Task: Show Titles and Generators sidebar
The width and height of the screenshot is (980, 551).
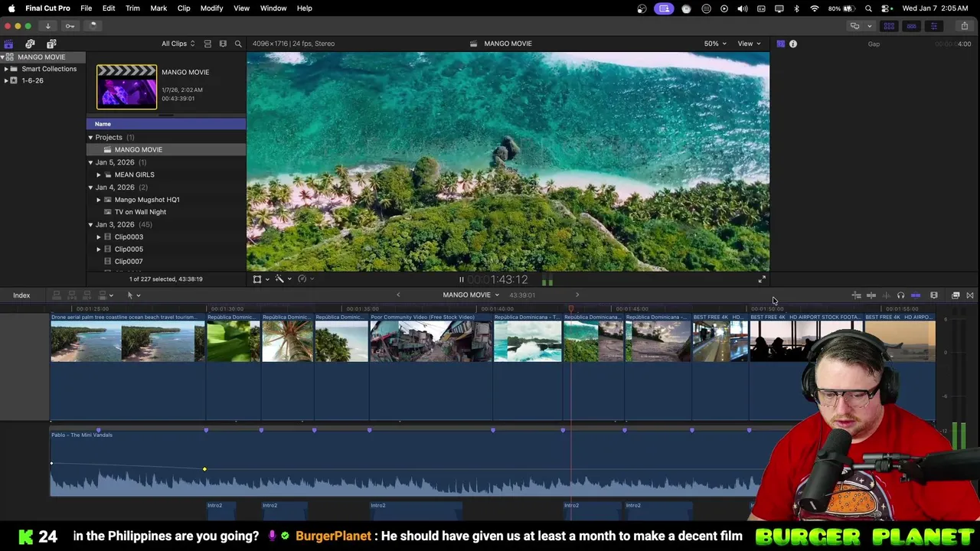Action: [51, 44]
